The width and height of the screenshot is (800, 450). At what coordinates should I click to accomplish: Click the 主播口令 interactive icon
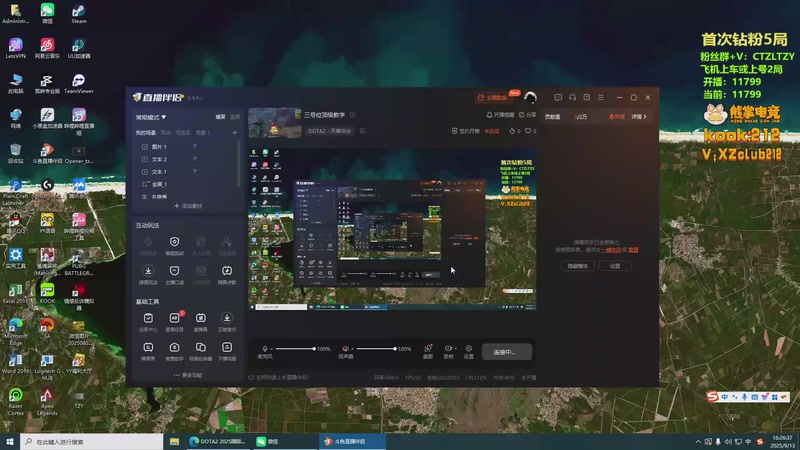tap(174, 274)
